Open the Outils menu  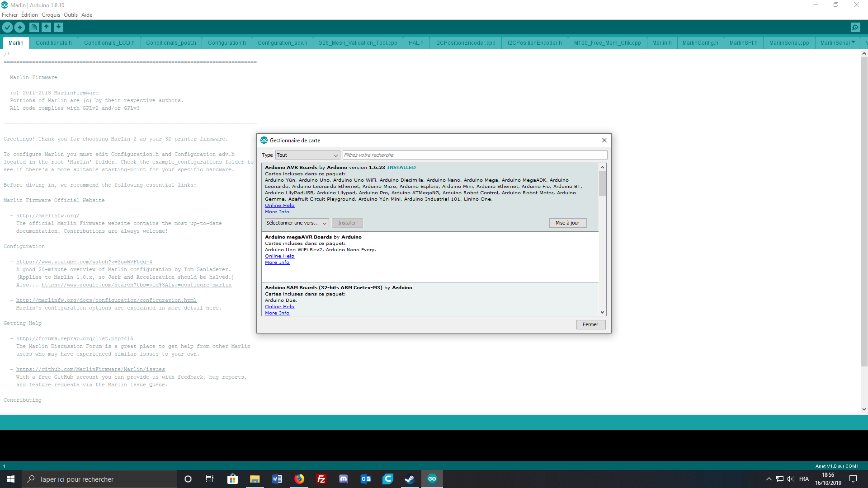click(x=71, y=15)
